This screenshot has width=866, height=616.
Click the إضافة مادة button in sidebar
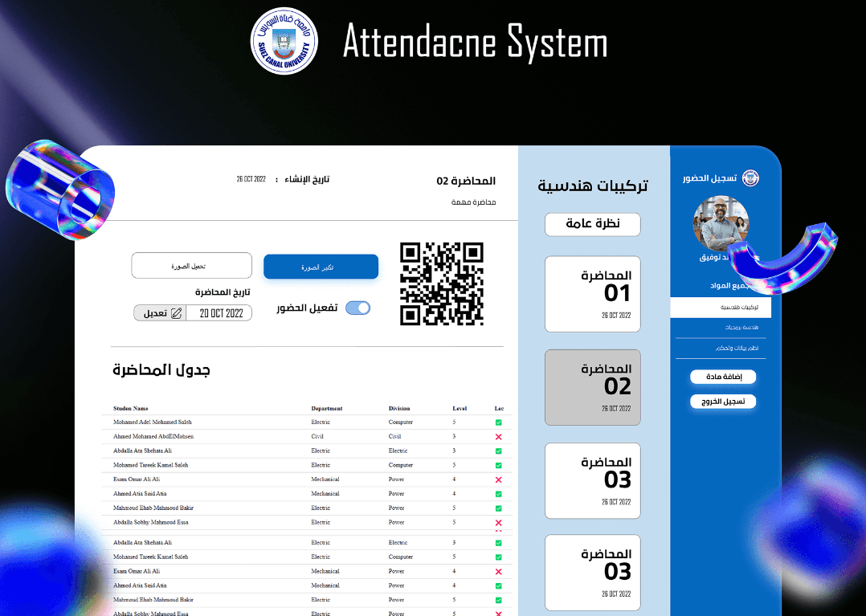(723, 377)
